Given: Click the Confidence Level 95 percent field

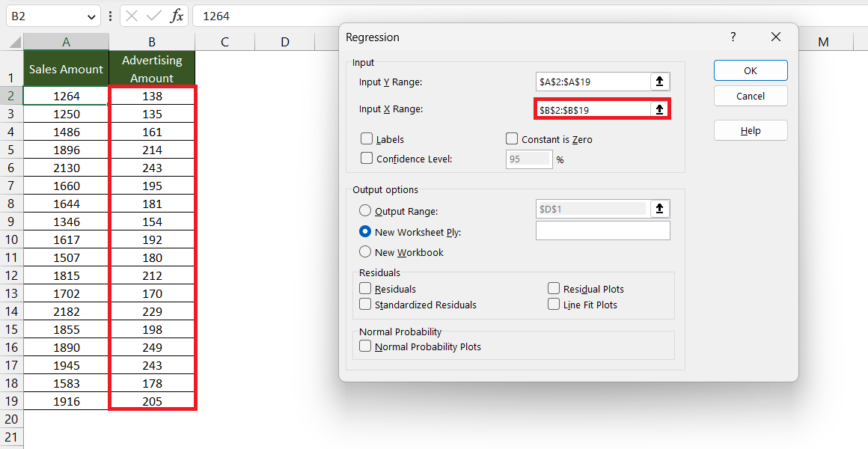Looking at the screenshot, I should pos(529,159).
